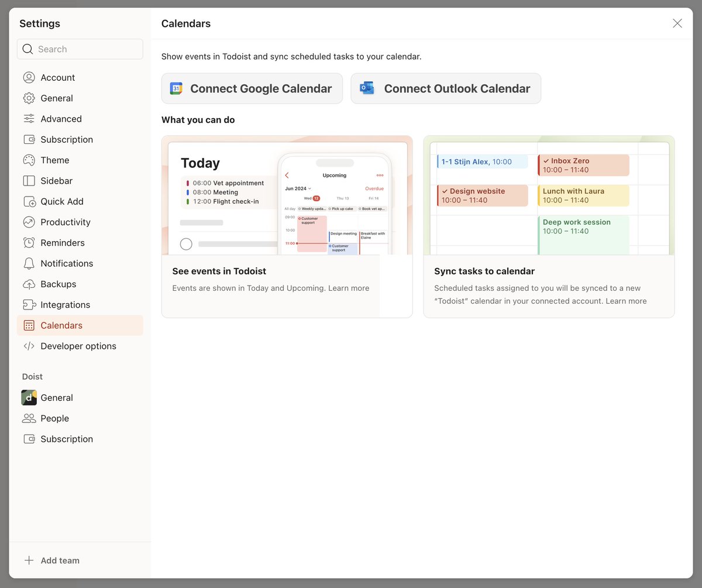
Task: Focus the Settings search field
Action: click(x=80, y=49)
